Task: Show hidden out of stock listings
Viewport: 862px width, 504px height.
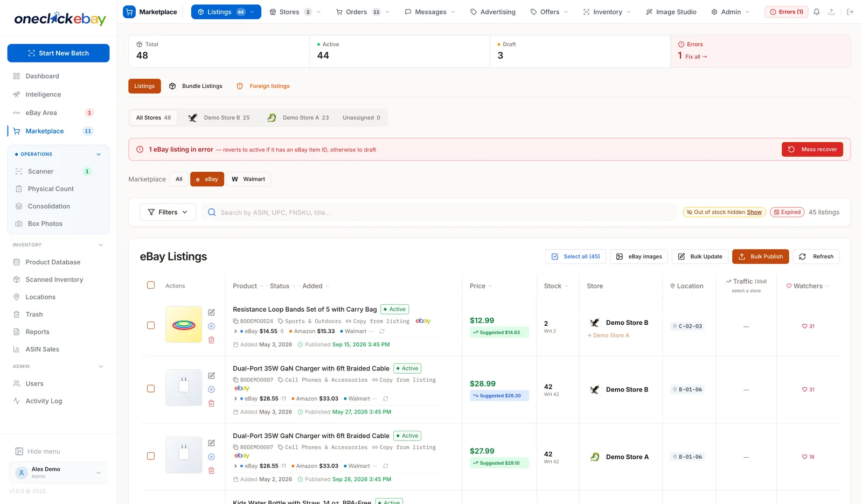Action: [754, 212]
